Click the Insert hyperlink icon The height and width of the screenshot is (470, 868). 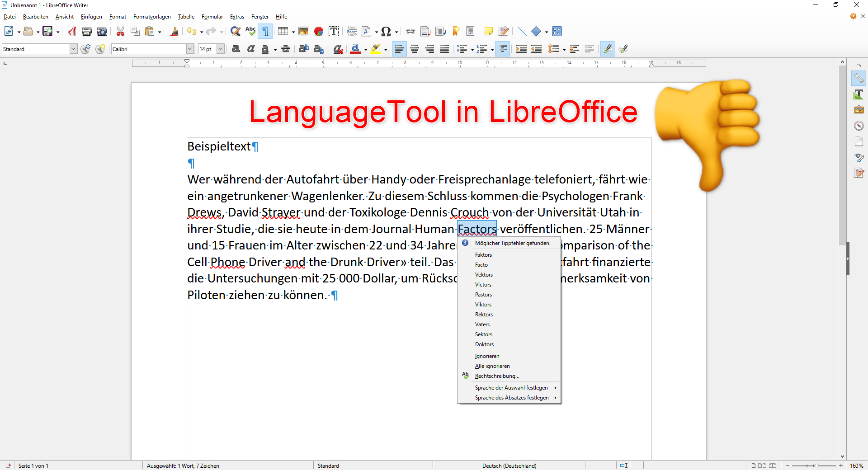coord(410,31)
